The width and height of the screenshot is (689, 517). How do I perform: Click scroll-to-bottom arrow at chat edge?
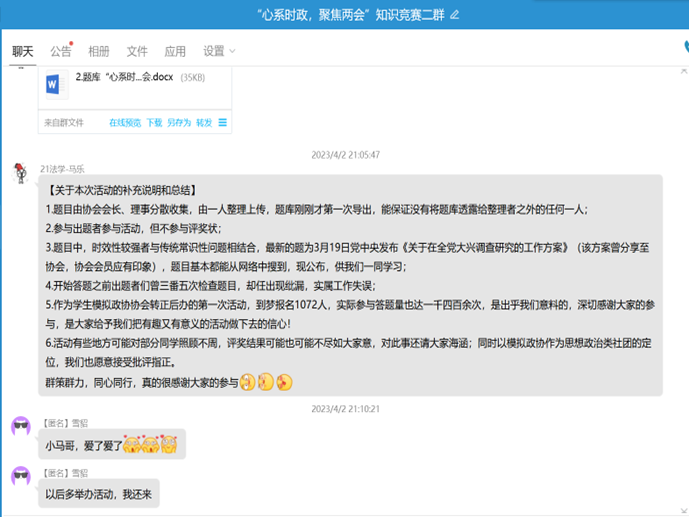[x=684, y=510]
